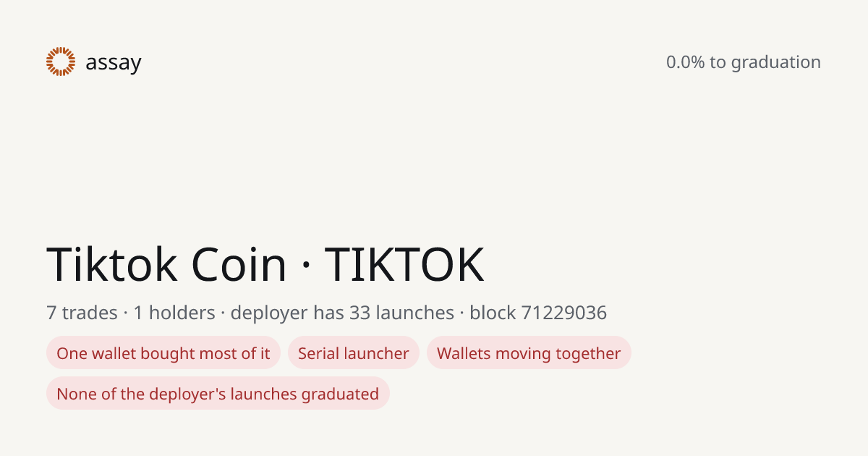Click the word graduation at top right
Viewport: 868px width, 456px height.
click(x=775, y=63)
